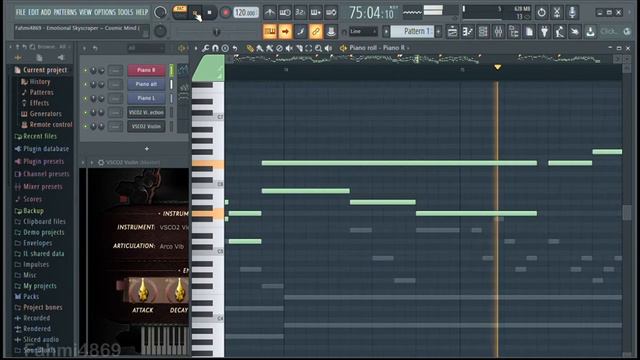This screenshot has width=640, height=360.
Task: Open the VIEW menu
Action: 85,12
